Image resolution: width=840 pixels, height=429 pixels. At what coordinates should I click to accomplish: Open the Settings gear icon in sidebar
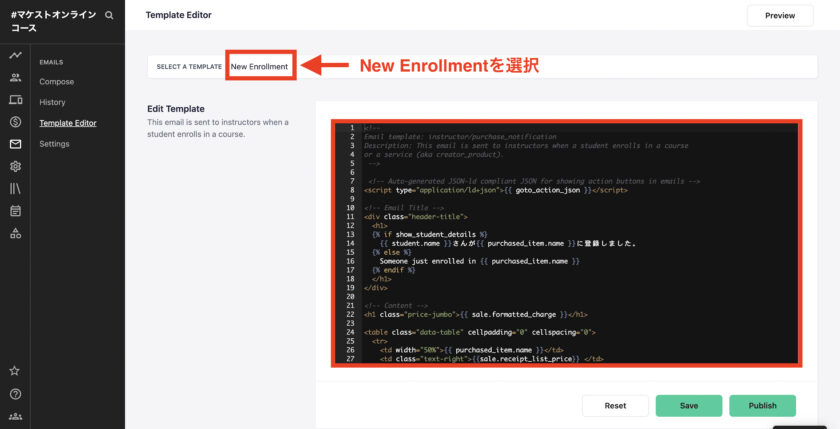tap(16, 167)
